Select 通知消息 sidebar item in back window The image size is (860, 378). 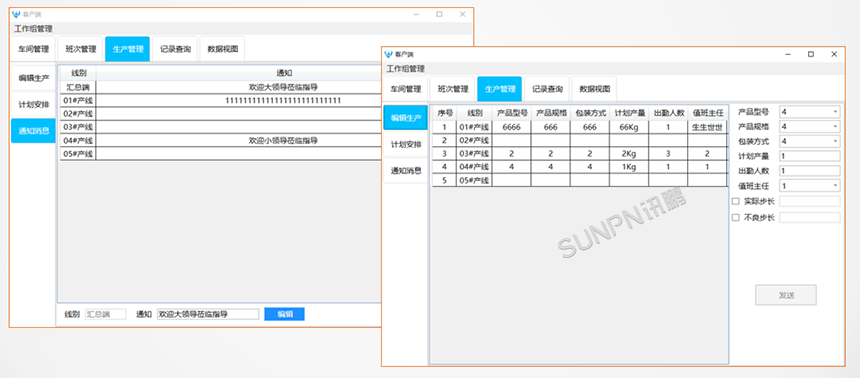pyautogui.click(x=33, y=131)
